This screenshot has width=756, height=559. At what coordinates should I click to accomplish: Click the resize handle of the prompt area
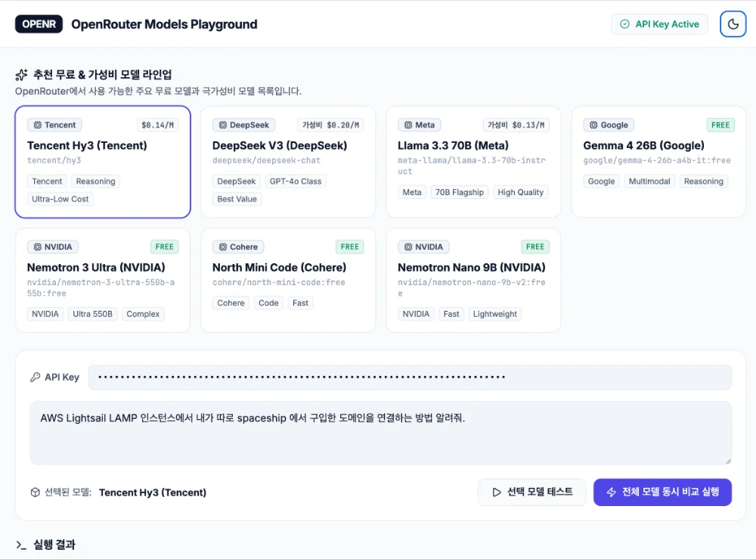(x=728, y=461)
